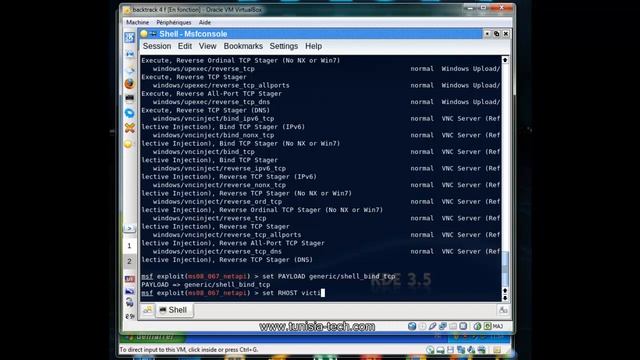Viewport: 640px width, 360px height.
Task: Click www.tunisia-tech.com link text
Action: pyautogui.click(x=317, y=327)
